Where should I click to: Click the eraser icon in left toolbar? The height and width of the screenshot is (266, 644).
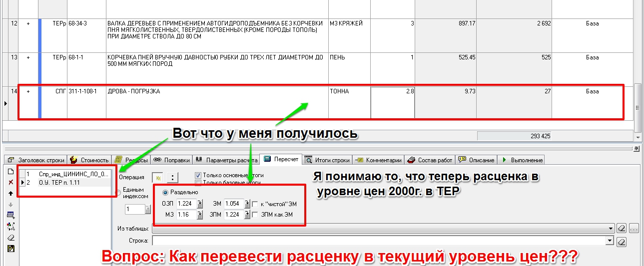[10, 238]
